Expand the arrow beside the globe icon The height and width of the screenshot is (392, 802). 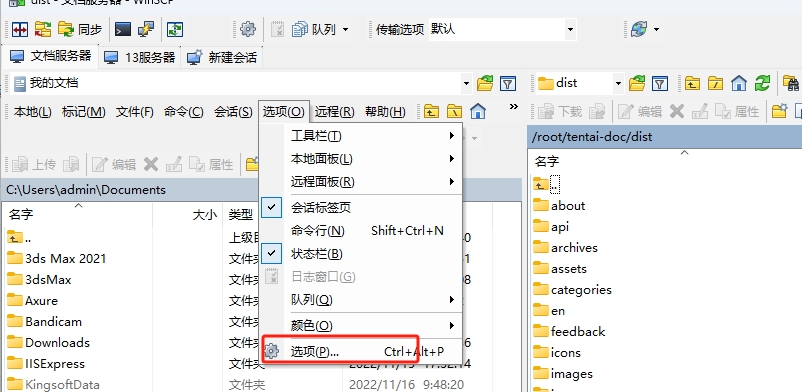(656, 29)
